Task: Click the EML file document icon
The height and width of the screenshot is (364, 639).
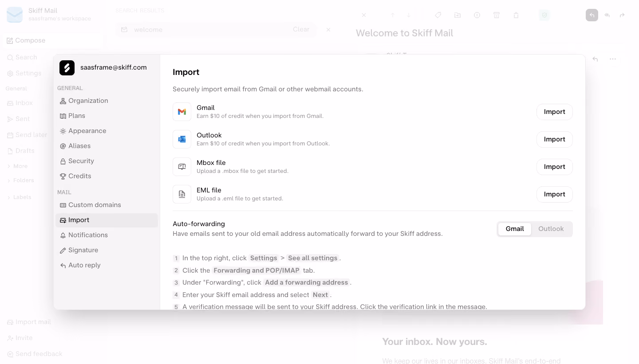Action: coord(182,194)
